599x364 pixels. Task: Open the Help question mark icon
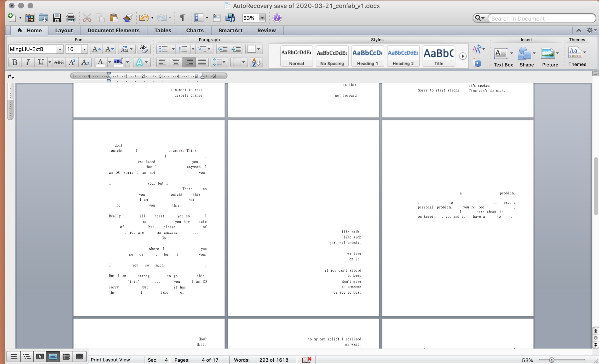(x=277, y=18)
